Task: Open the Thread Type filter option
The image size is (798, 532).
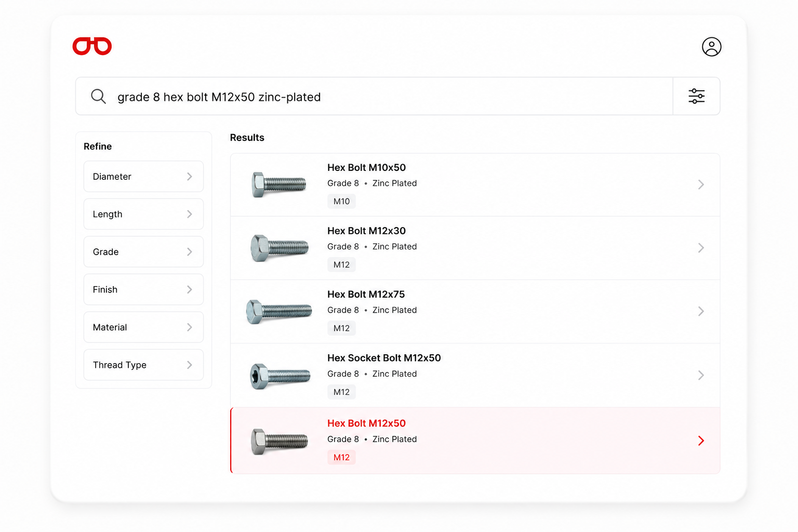Action: click(x=143, y=365)
